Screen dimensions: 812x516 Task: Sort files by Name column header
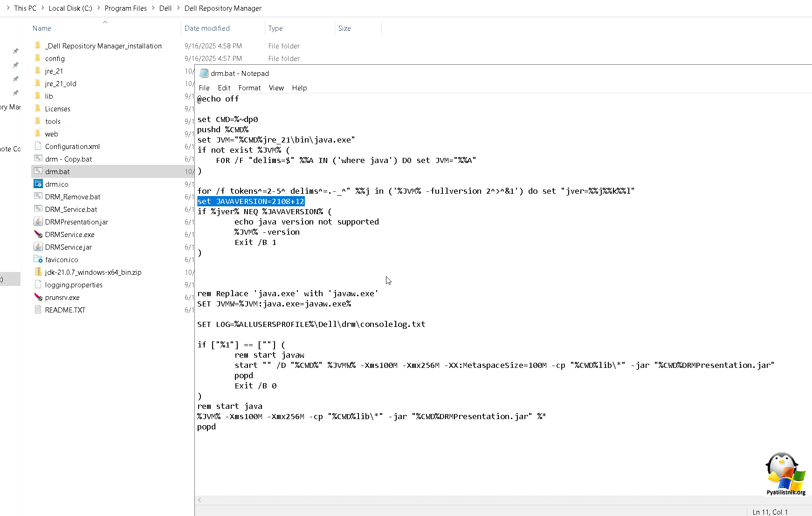click(42, 28)
